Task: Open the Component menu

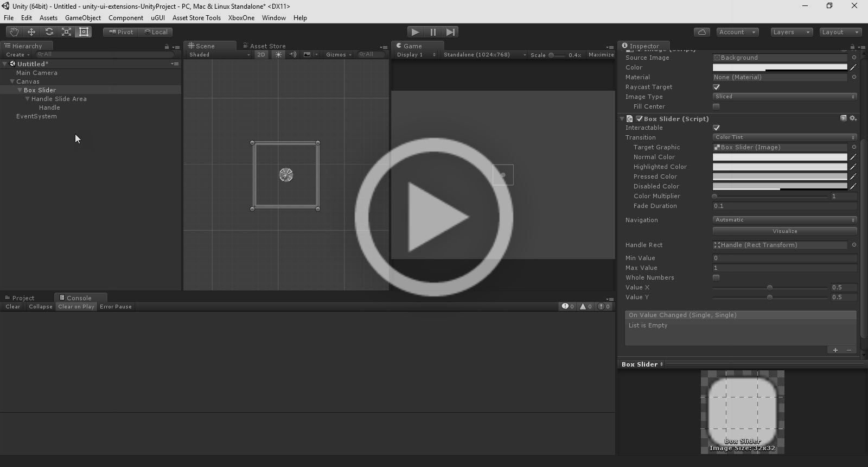Action: point(126,18)
